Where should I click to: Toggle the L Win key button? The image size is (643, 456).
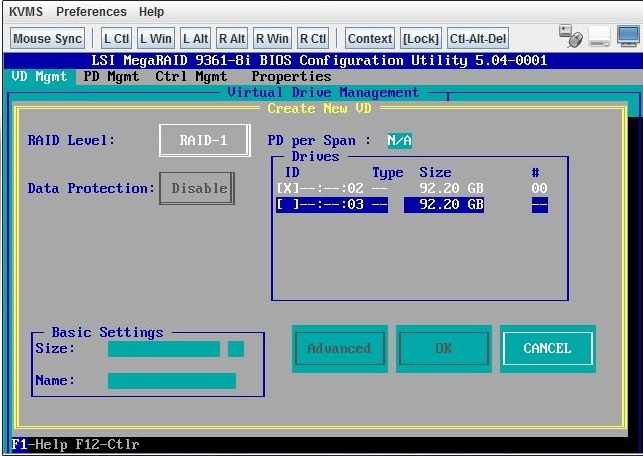(156, 38)
